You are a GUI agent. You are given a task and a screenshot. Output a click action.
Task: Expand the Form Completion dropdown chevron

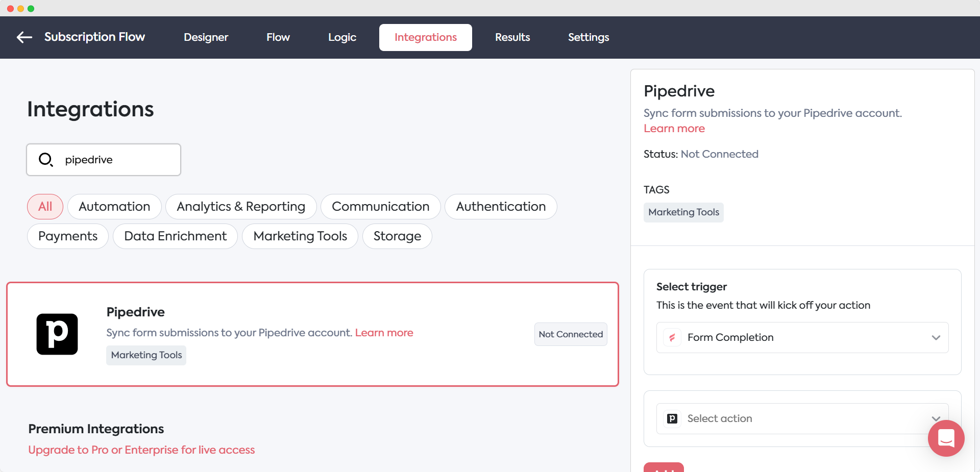[936, 337]
